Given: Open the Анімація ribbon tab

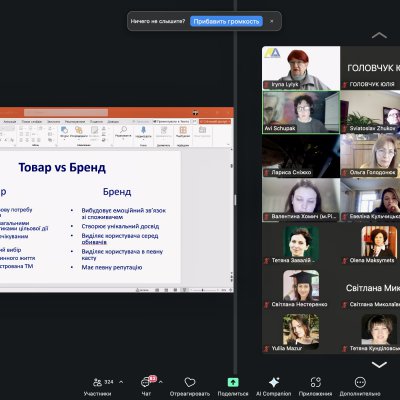Looking at the screenshot, I should pos(10,121).
